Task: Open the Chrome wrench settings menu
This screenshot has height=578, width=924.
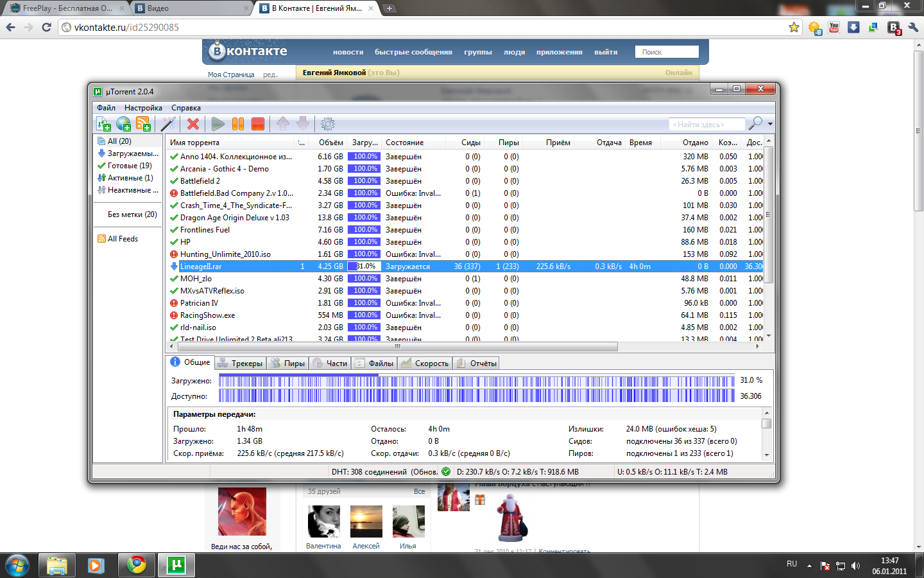Action: click(914, 28)
